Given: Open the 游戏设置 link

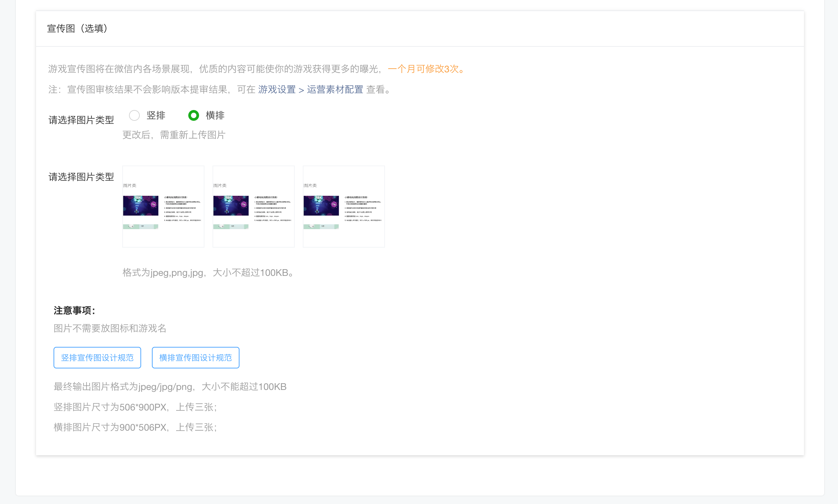Looking at the screenshot, I should pyautogui.click(x=277, y=89).
